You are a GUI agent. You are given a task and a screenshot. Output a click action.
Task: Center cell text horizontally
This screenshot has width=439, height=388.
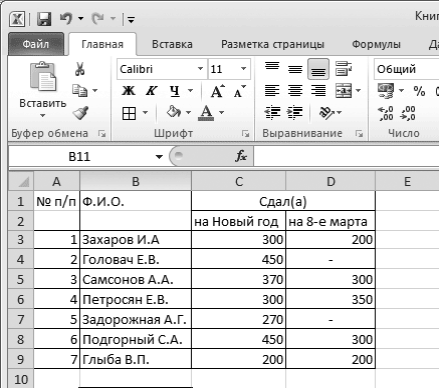pos(295,91)
